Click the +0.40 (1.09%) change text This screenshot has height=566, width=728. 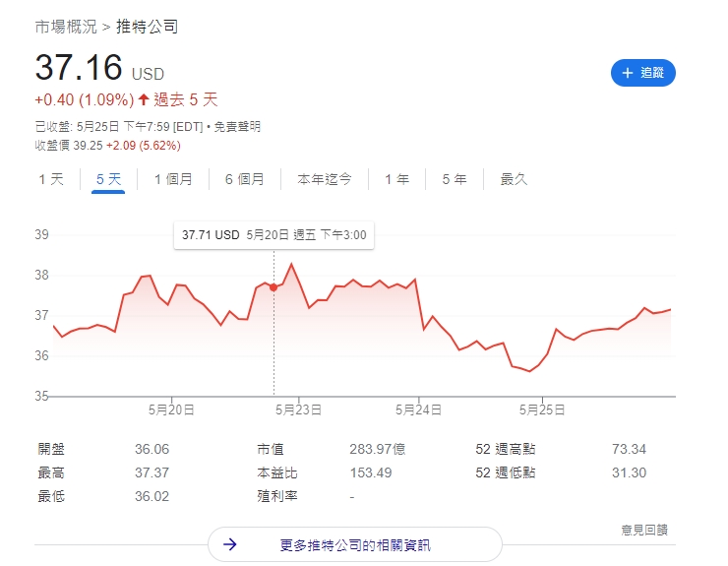pyautogui.click(x=84, y=99)
